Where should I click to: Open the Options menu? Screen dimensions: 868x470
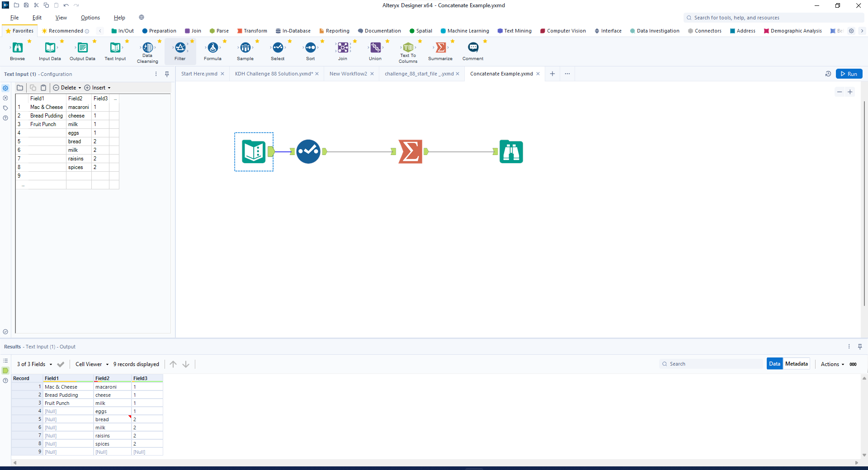tap(90, 18)
